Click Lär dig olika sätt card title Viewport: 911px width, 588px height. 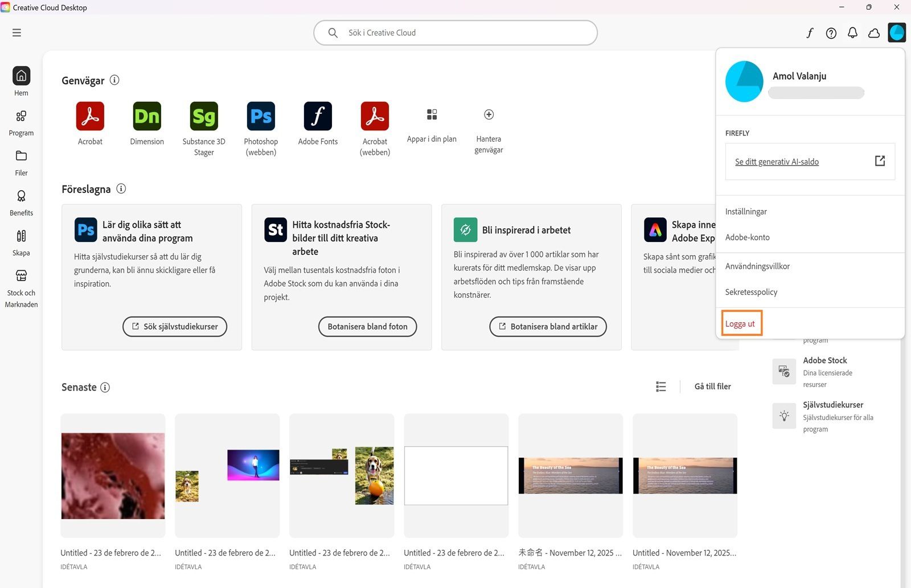[147, 231]
